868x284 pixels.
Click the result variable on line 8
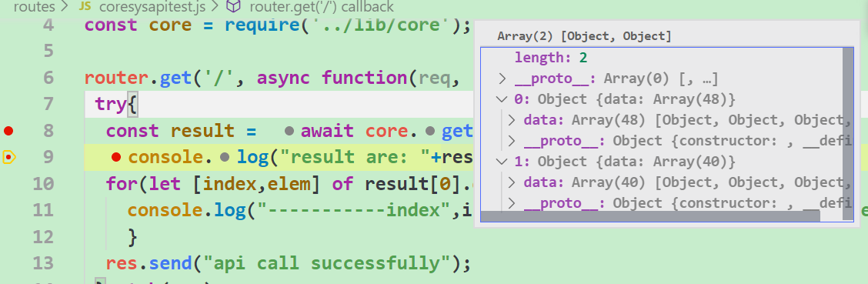pos(202,131)
